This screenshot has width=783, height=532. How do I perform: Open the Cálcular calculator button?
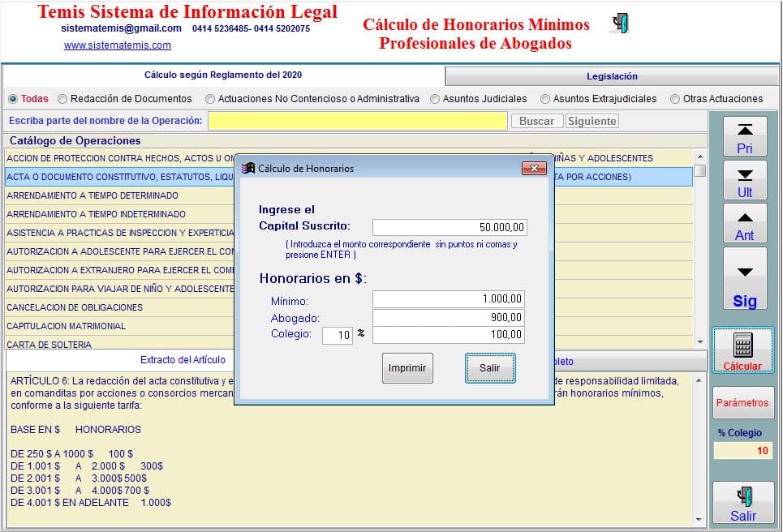(742, 351)
